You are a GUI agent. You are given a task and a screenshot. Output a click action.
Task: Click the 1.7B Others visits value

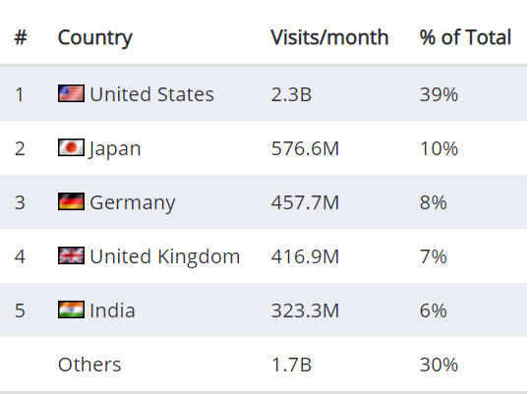pos(291,365)
